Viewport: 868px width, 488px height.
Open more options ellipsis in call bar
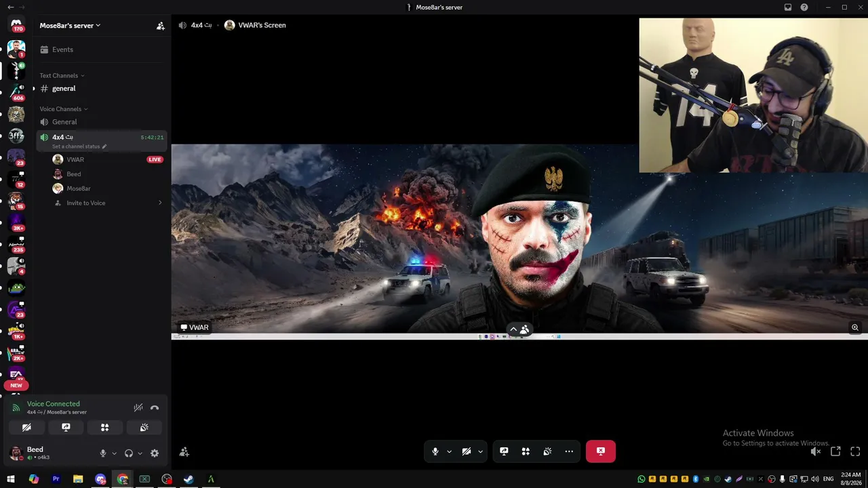pyautogui.click(x=569, y=451)
